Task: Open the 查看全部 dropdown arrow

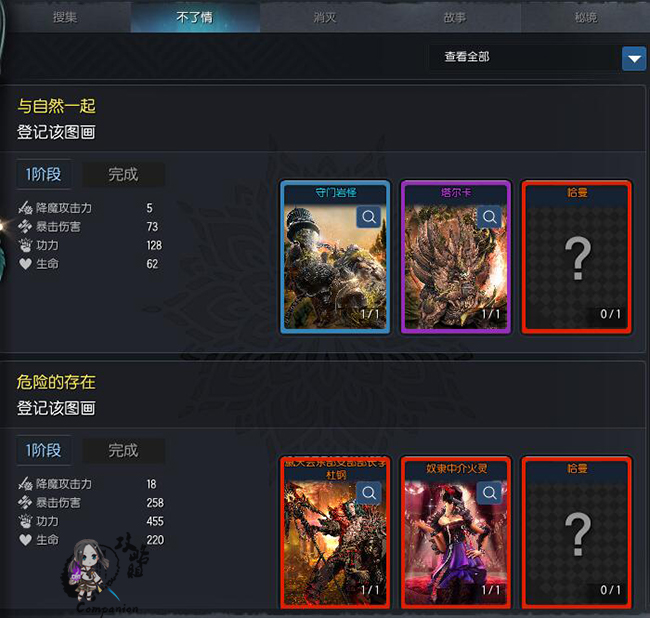Action: 634,58
